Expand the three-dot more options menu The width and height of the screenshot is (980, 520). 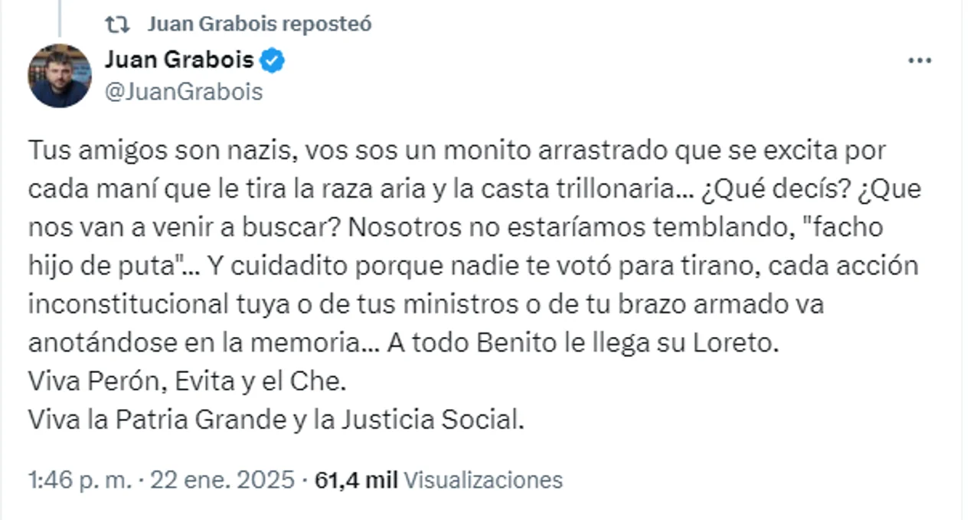pyautogui.click(x=919, y=61)
